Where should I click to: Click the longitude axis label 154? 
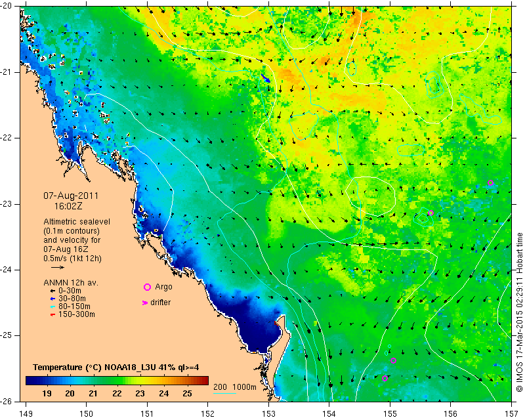point(329,414)
